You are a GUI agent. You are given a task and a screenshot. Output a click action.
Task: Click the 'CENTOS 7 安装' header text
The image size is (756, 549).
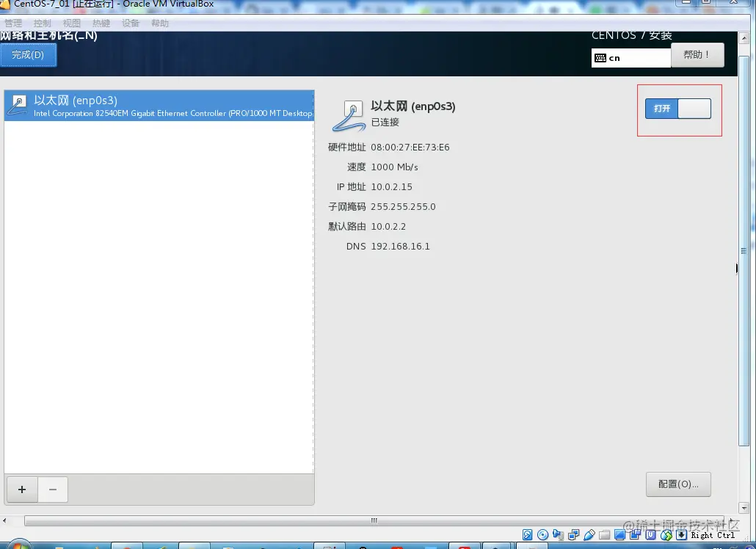click(x=632, y=35)
